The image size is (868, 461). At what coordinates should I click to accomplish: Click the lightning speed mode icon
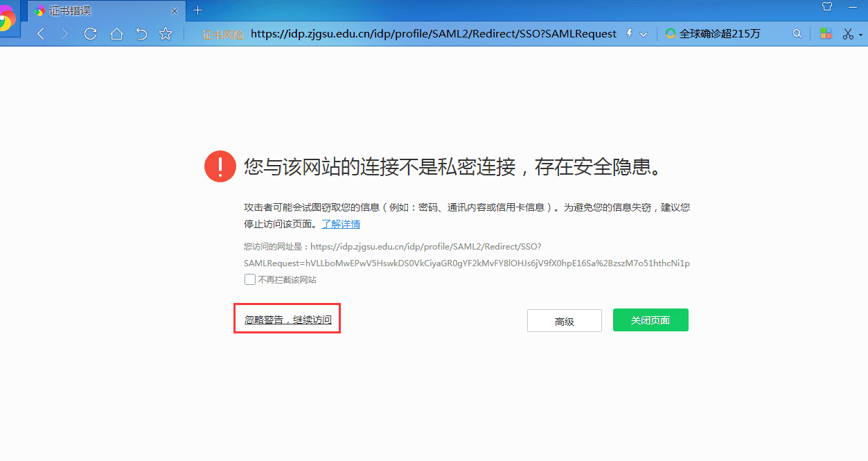tap(629, 34)
